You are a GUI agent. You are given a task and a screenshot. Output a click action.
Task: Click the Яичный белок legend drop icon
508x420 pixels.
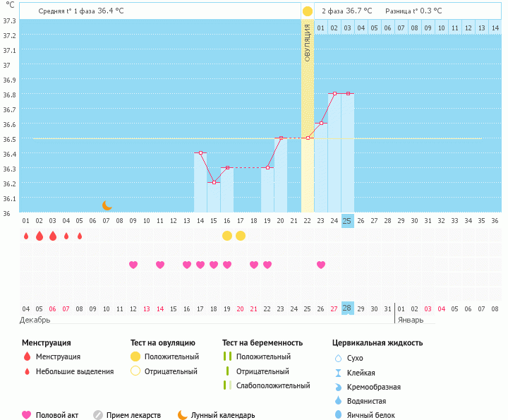[x=338, y=415]
